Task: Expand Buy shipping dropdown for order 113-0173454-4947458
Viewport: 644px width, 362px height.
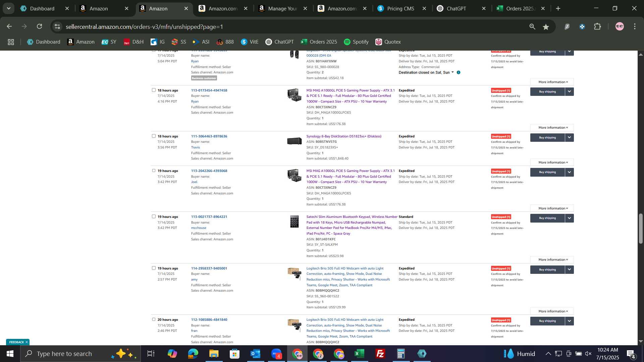Action: (x=569, y=92)
